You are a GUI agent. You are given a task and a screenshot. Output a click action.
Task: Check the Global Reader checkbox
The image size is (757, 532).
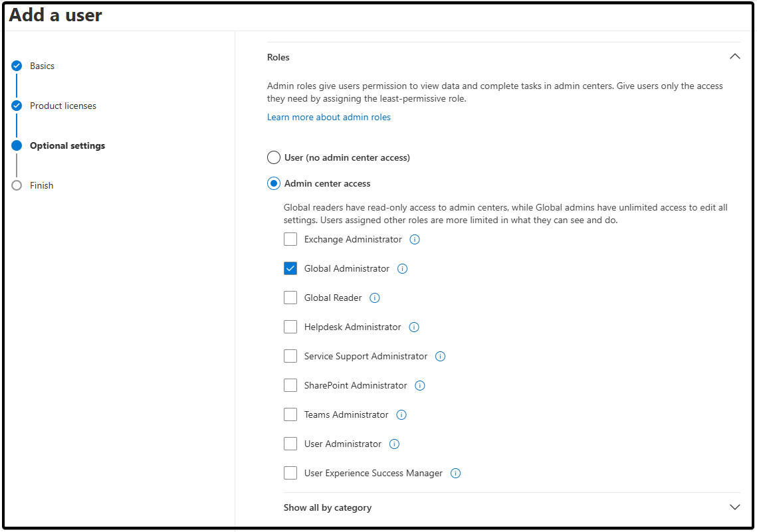(290, 298)
